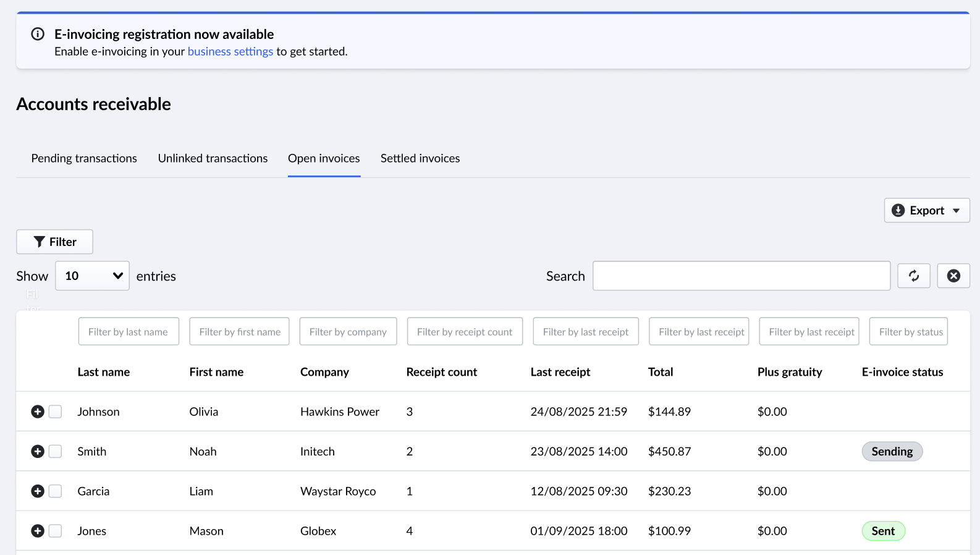
Task: Go to the Pending transactions tab
Action: click(84, 158)
